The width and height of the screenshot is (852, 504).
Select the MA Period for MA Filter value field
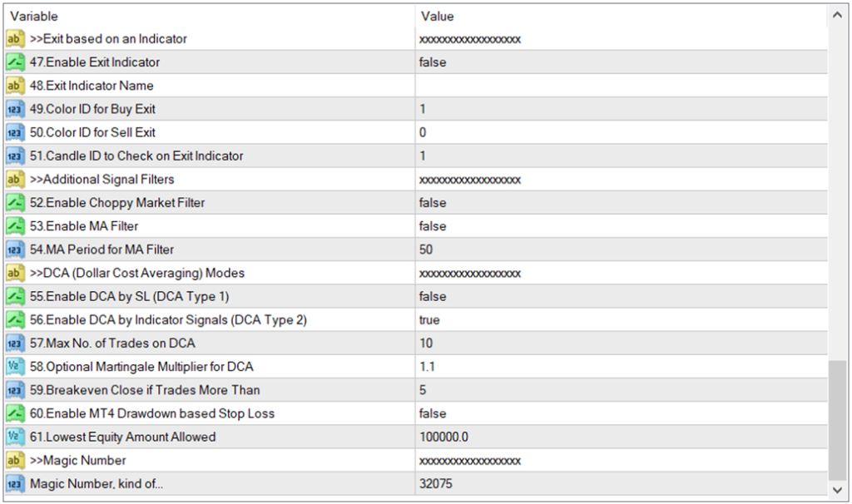[x=620, y=250]
